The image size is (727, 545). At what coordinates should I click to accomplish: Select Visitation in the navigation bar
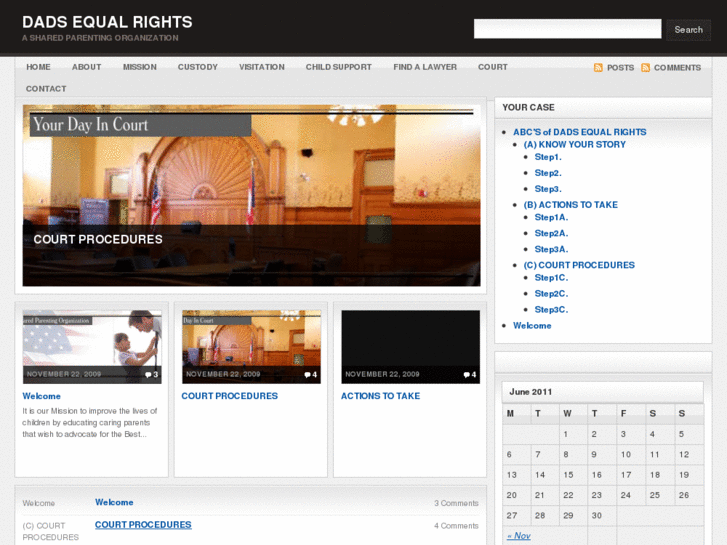coord(261,67)
